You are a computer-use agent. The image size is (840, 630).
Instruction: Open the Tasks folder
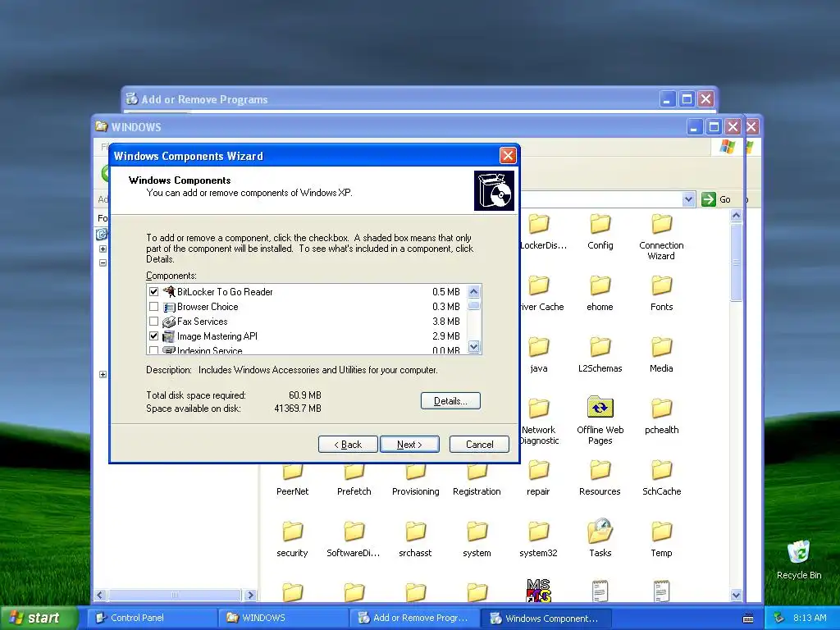click(600, 532)
